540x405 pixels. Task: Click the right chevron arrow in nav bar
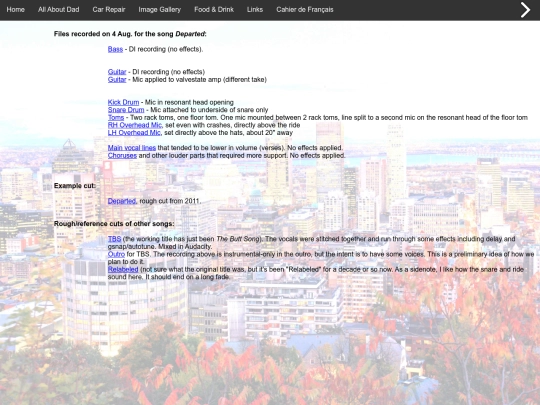pyautogui.click(x=525, y=10)
